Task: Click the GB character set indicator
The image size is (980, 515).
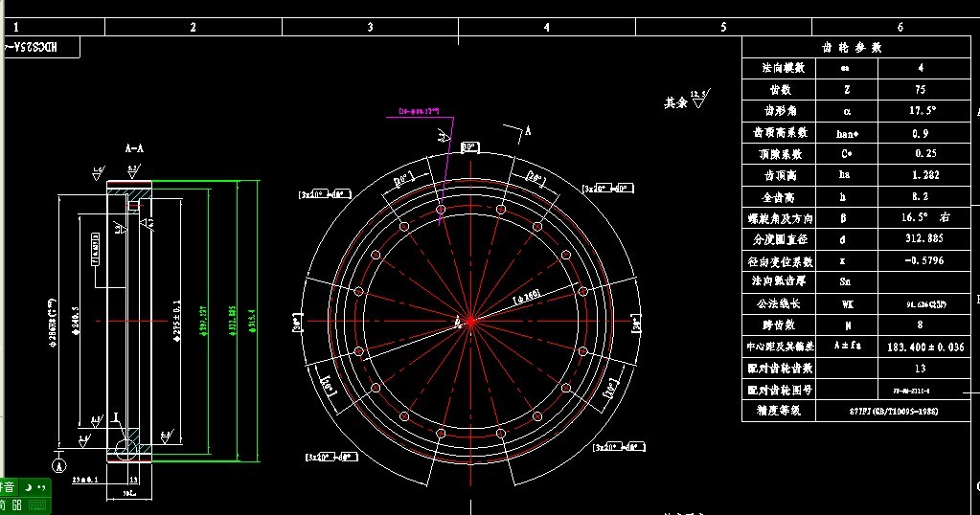Action: point(17,505)
